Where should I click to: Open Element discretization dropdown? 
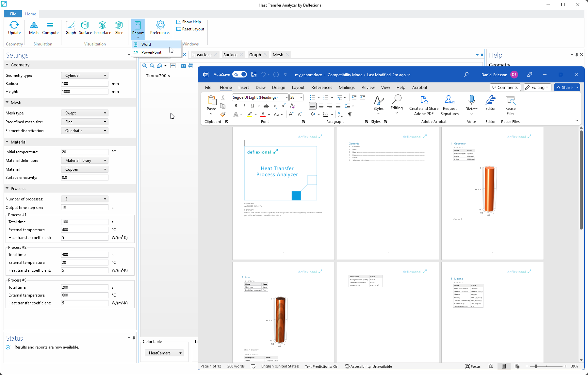point(85,131)
